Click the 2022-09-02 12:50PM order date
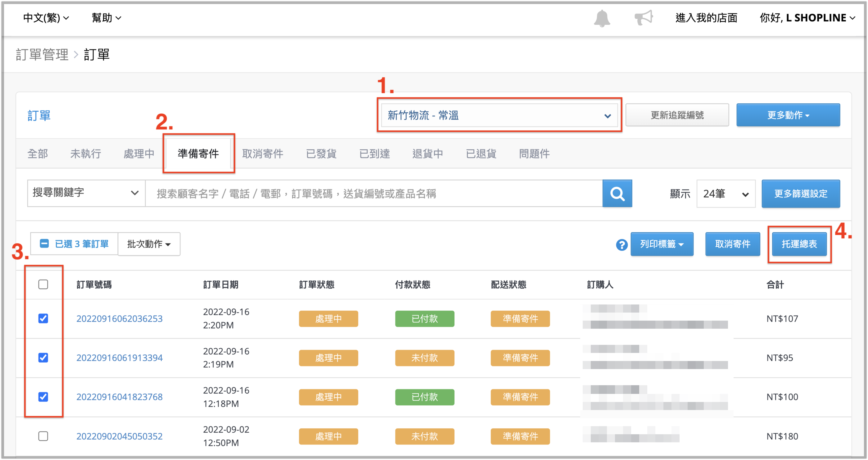868x460 pixels. coord(226,436)
